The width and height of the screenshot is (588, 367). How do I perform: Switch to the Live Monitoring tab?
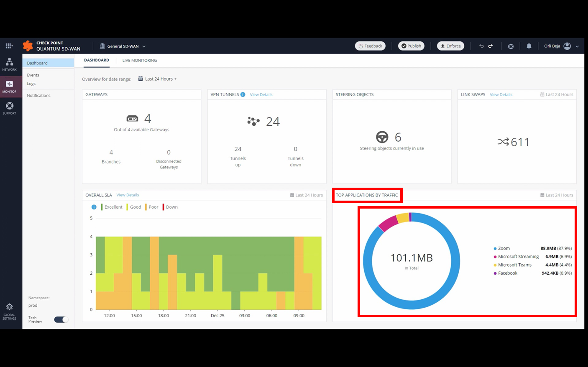click(x=140, y=61)
